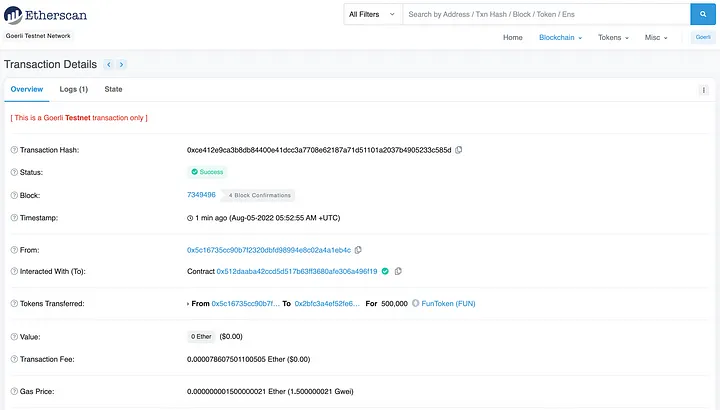Screen dimensions: 720x410
Task: Expand the Tokens menu
Action: point(613,38)
